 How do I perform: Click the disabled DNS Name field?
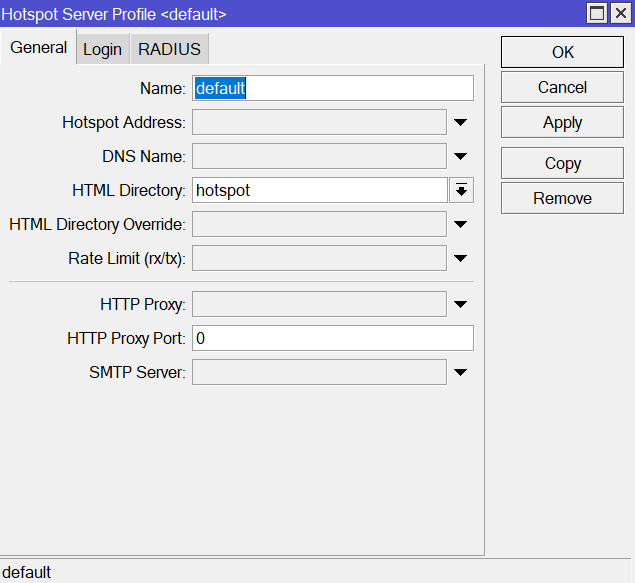pyautogui.click(x=320, y=156)
